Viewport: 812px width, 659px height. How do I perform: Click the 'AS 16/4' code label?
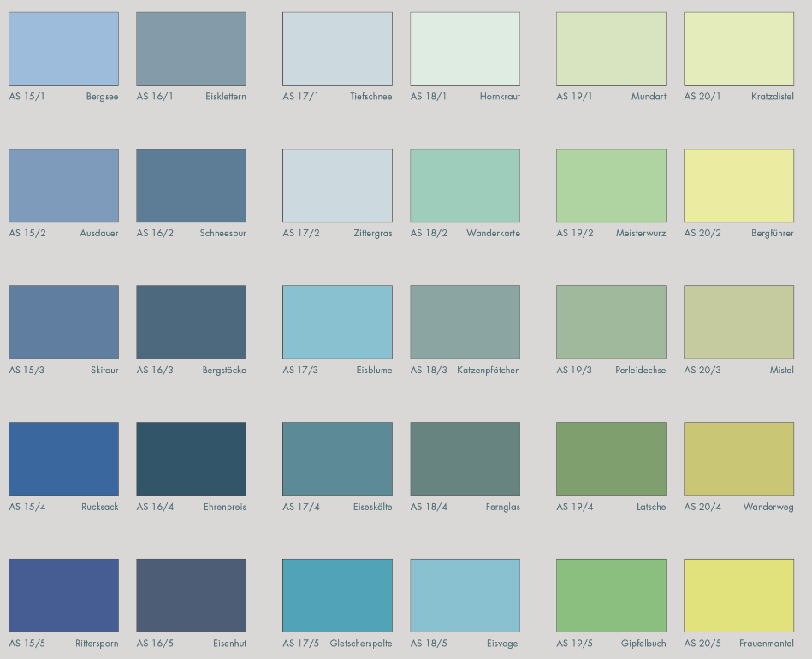pos(155,507)
